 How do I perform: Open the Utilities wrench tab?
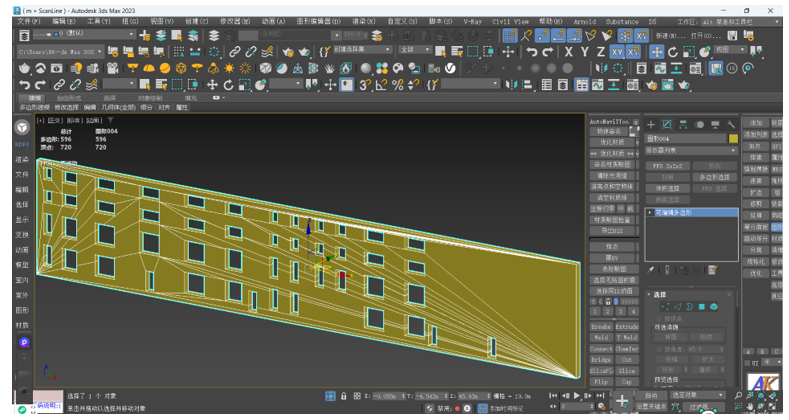[731, 125]
